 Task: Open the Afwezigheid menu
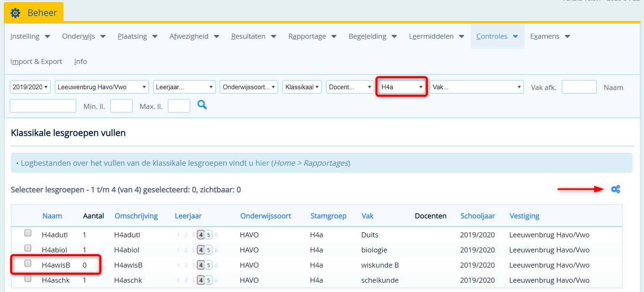click(x=195, y=36)
